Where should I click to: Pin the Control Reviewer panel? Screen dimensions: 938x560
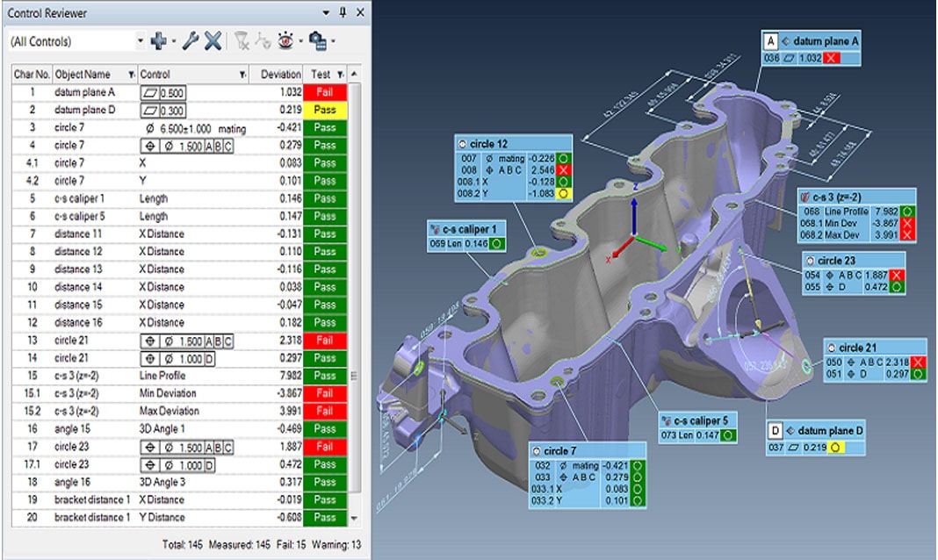[343, 12]
